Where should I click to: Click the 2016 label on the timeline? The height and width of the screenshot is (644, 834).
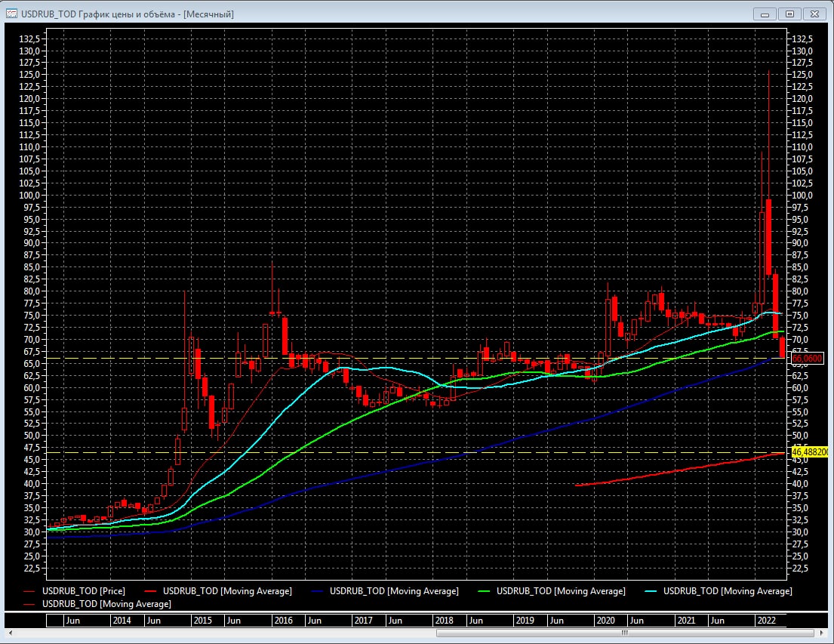click(283, 621)
